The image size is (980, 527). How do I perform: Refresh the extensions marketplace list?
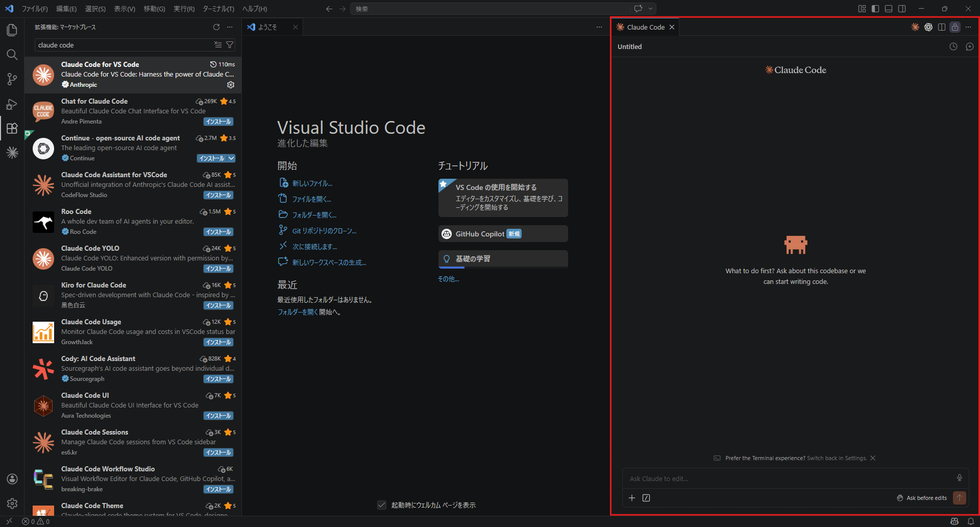pos(216,27)
